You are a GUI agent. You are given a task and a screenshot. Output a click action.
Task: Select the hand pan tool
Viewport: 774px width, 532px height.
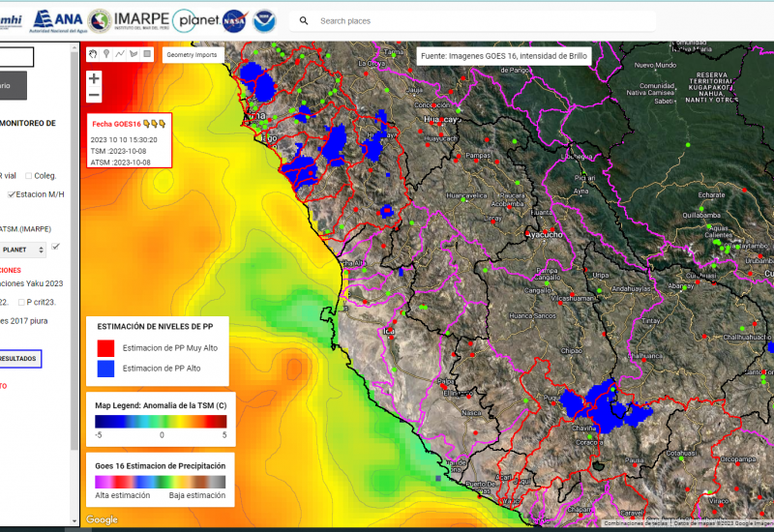point(93,54)
